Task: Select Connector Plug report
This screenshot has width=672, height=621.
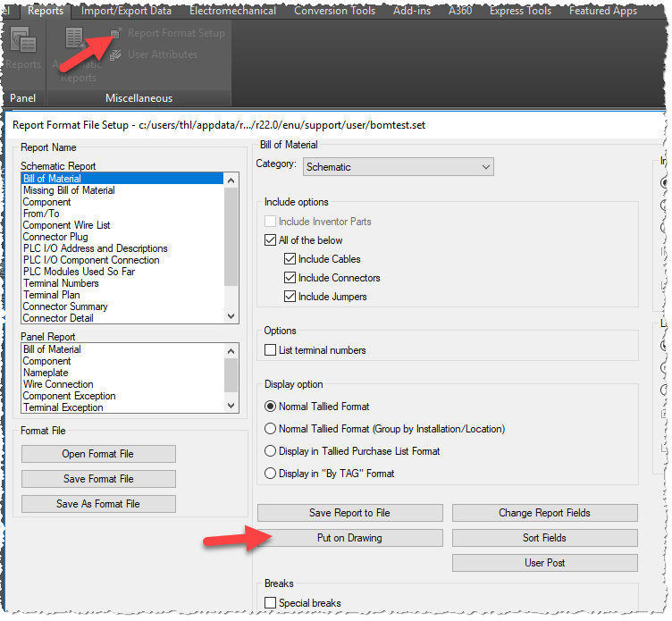Action: coord(122,237)
